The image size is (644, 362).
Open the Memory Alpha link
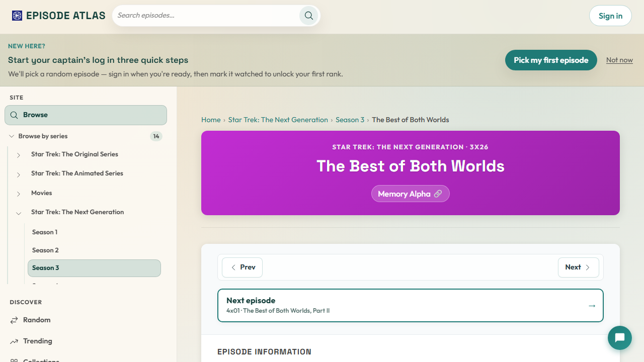click(x=410, y=194)
